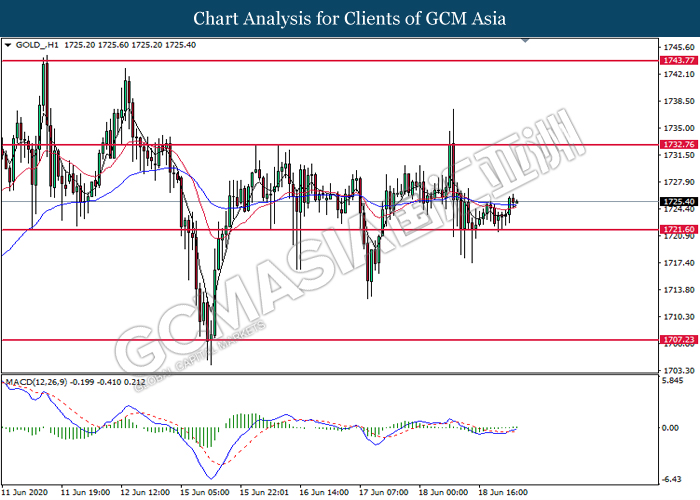Viewport: 700px width, 500px height.
Task: Select the 1743.77 price level label
Action: click(679, 60)
